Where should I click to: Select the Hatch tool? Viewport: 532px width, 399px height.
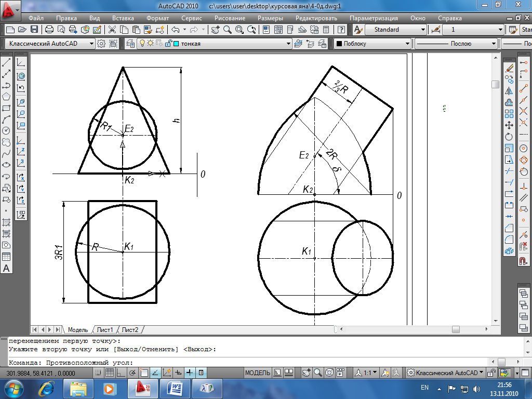tap(6, 222)
